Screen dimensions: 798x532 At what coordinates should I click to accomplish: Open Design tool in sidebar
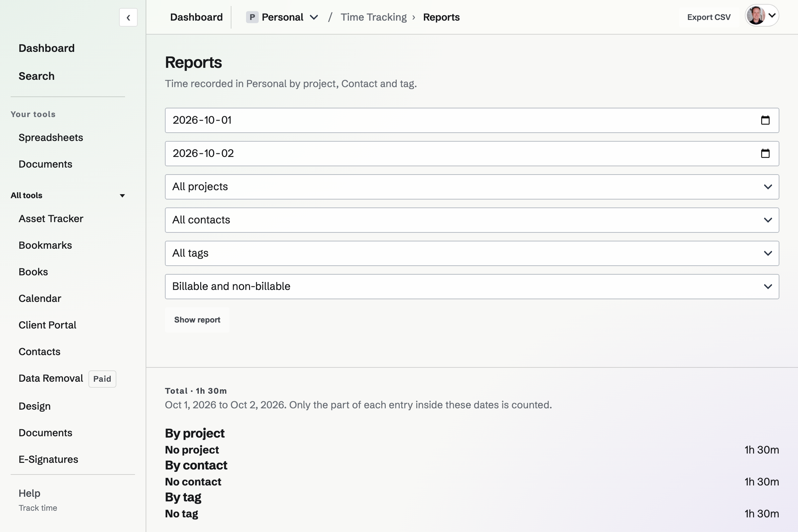coord(34,406)
